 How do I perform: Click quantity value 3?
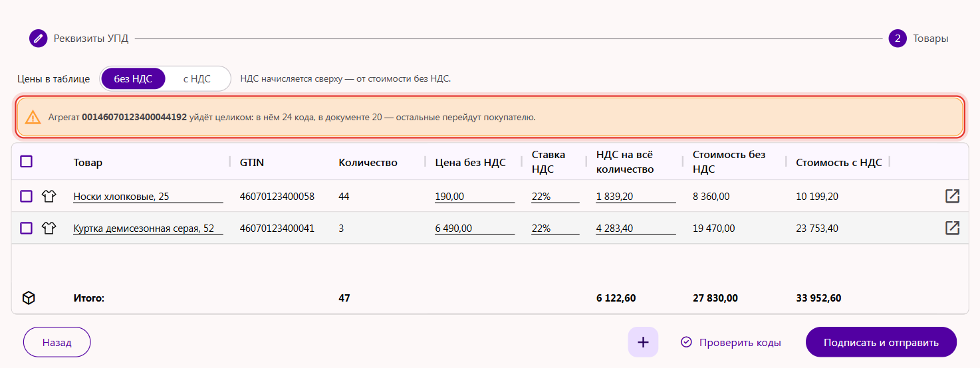(341, 228)
